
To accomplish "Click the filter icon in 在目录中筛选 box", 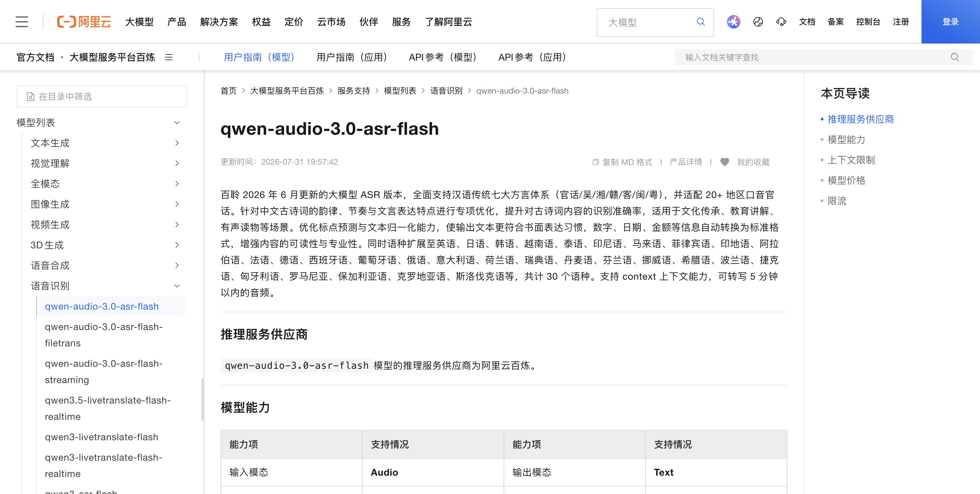I will [30, 97].
